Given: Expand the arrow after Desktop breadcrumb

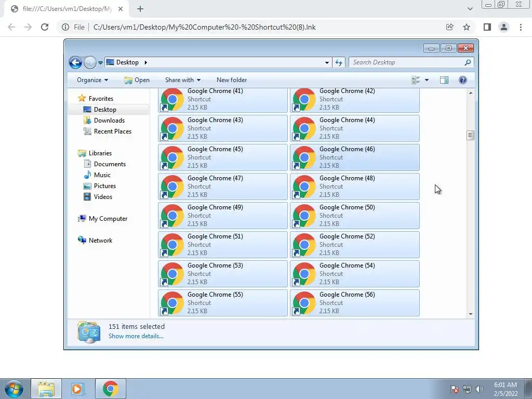Looking at the screenshot, I should (146, 62).
